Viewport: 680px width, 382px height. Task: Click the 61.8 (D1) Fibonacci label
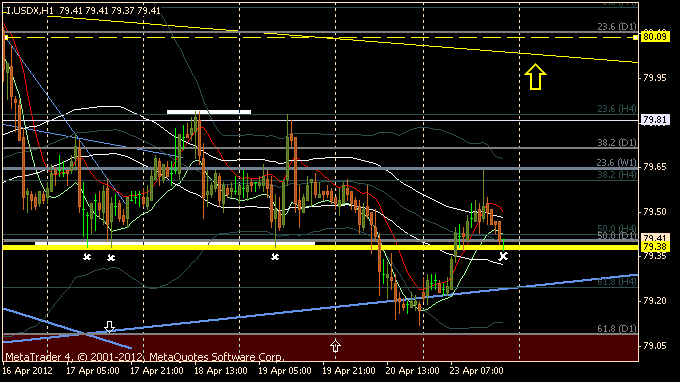point(617,329)
